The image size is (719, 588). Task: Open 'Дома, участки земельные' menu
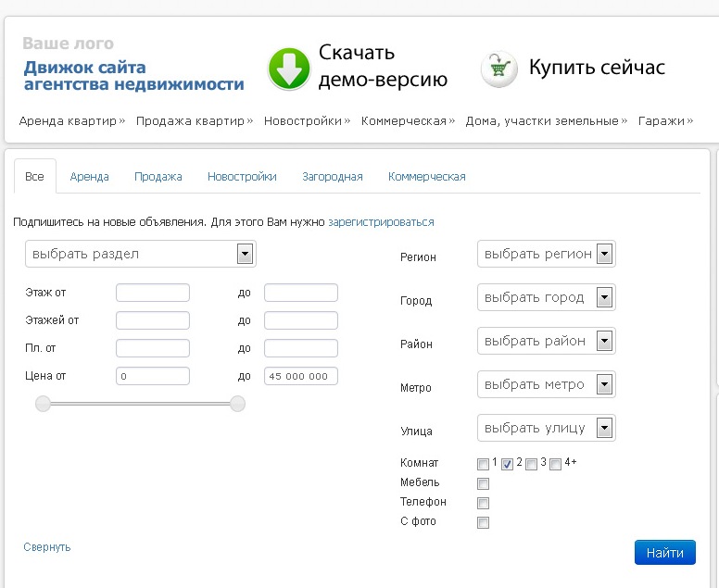tap(546, 121)
